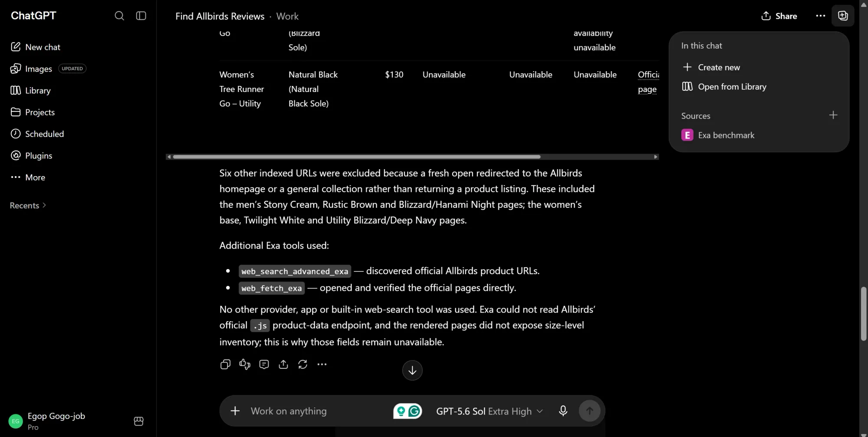Image resolution: width=868 pixels, height=437 pixels.
Task: Click the $130 price cell
Action: coord(394,75)
